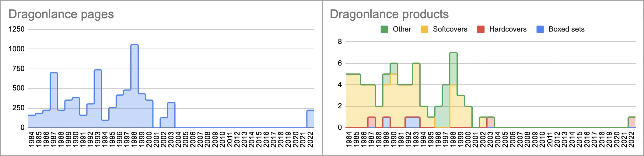Click the 1984 x-axis label in pages chart

pos(32,139)
